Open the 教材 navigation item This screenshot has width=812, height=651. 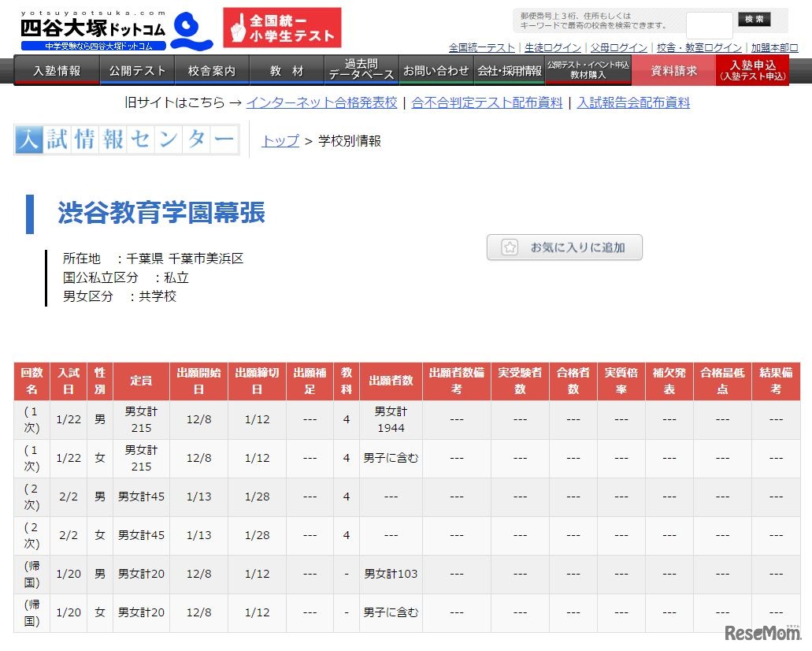(x=287, y=71)
